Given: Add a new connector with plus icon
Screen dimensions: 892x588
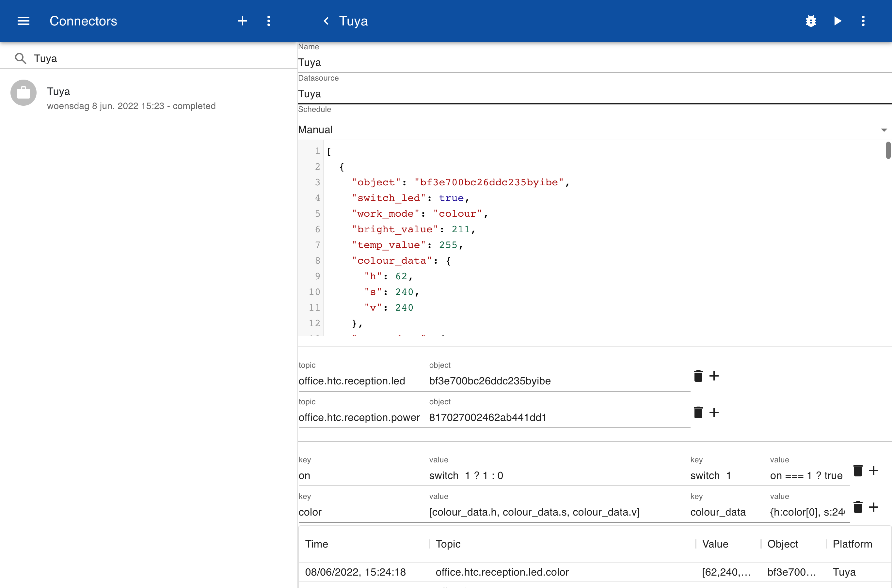Looking at the screenshot, I should (242, 21).
